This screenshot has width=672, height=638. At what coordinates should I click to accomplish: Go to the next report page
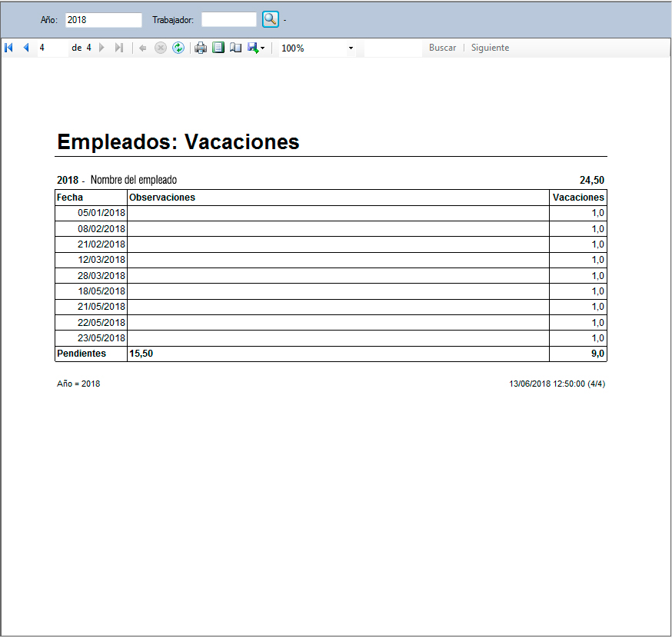[x=101, y=48]
